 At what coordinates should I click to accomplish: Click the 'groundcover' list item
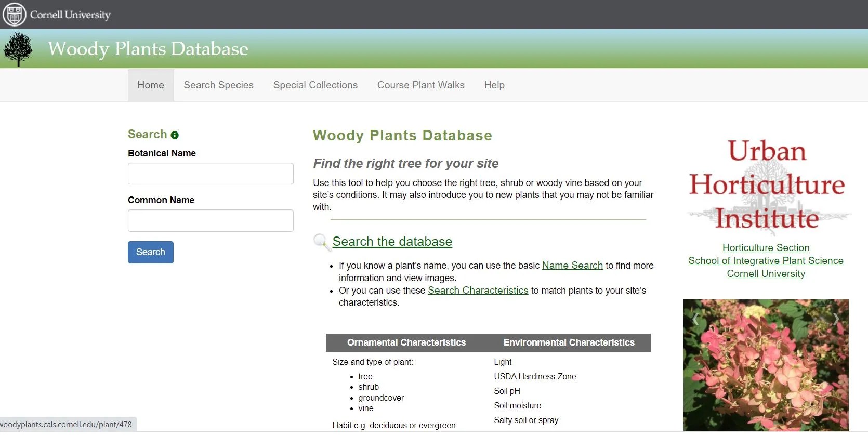coord(381,398)
